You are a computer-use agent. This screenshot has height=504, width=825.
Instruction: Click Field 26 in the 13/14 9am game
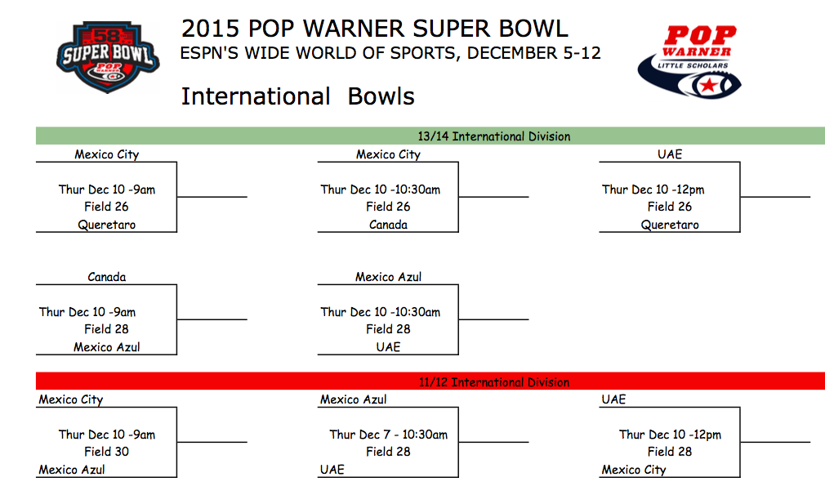coord(106,207)
